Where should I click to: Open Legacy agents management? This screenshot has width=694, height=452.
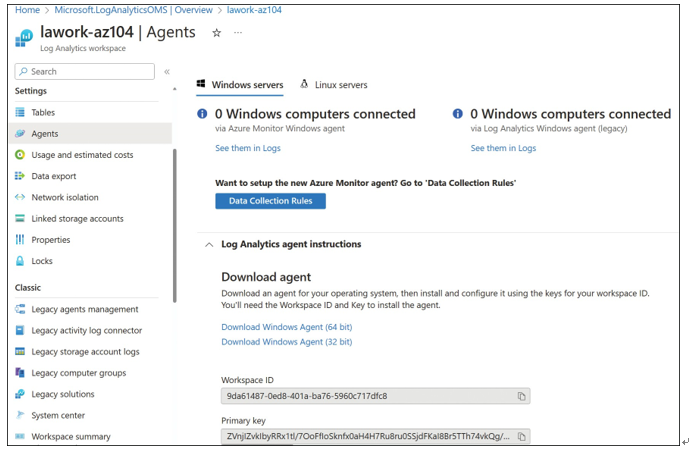(x=90, y=309)
